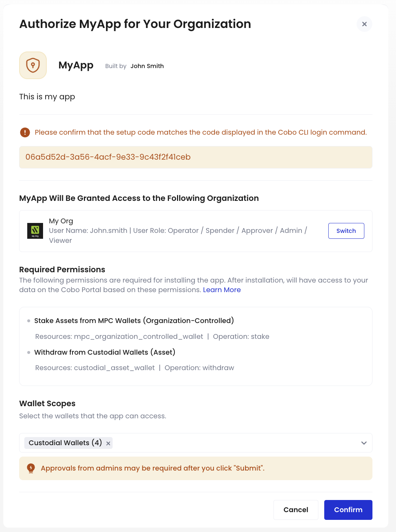396x532 pixels.
Task: Click the orange alert exclamation icon
Action: (x=25, y=132)
